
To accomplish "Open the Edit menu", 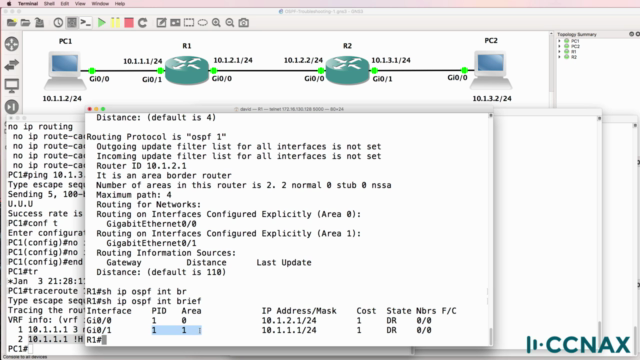I will [64, 4].
